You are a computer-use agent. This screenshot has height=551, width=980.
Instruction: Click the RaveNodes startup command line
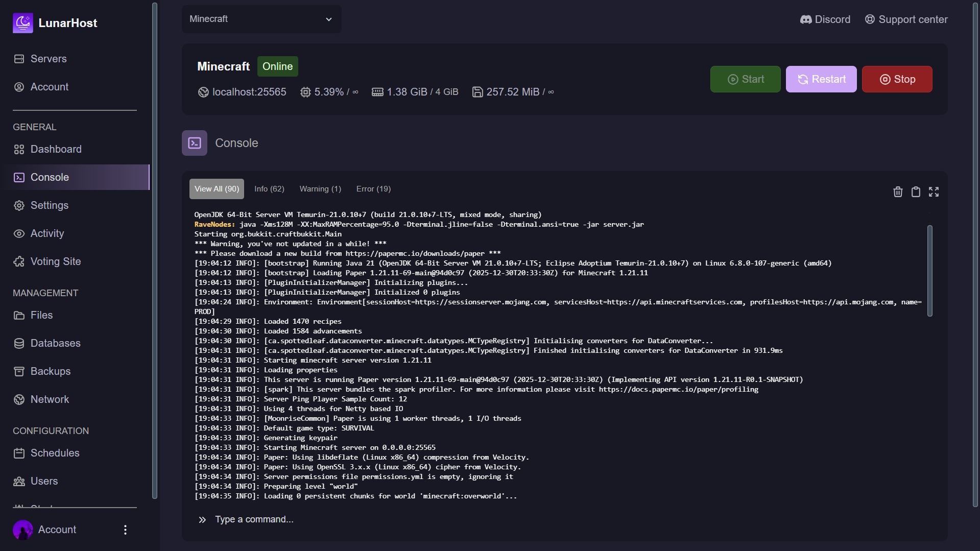419,224
